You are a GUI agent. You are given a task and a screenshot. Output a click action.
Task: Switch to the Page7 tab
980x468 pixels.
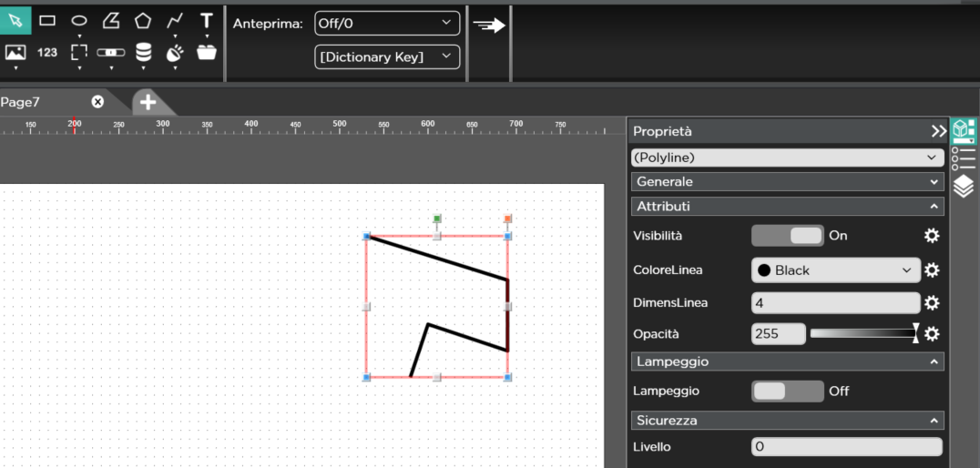(x=21, y=102)
